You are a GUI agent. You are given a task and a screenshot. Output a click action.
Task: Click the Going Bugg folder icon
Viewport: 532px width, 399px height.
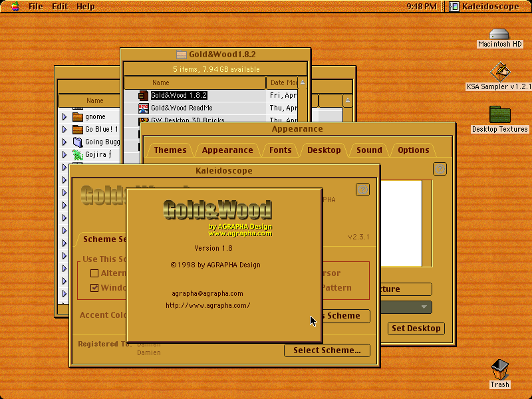point(78,142)
